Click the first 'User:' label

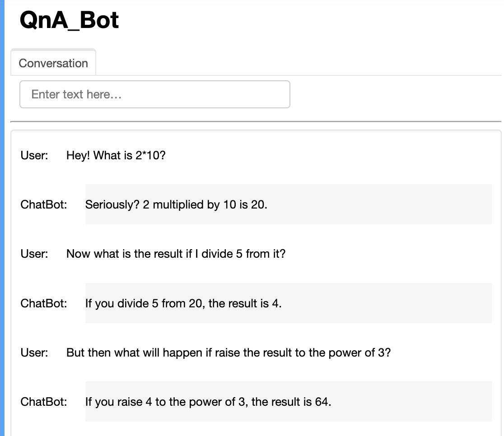pyautogui.click(x=34, y=156)
